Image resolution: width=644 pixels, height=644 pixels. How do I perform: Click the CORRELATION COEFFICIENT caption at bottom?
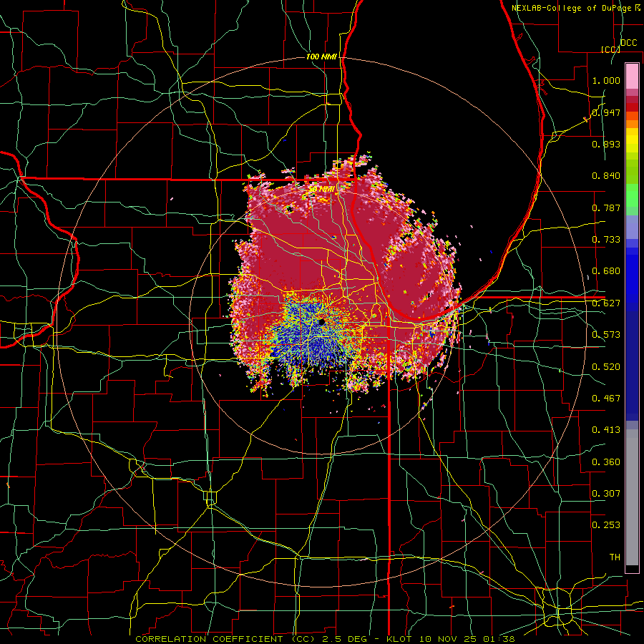point(325,639)
